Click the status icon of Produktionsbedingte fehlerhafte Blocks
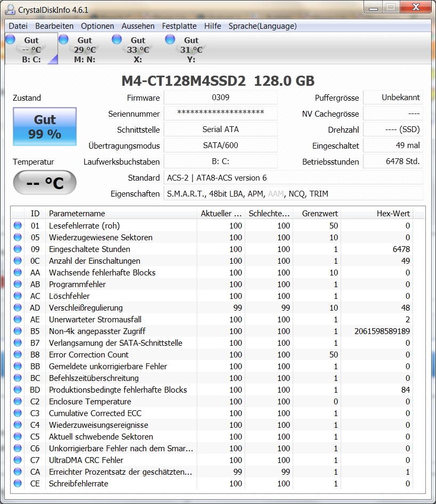Image resolution: width=436 pixels, height=504 pixels. click(18, 389)
